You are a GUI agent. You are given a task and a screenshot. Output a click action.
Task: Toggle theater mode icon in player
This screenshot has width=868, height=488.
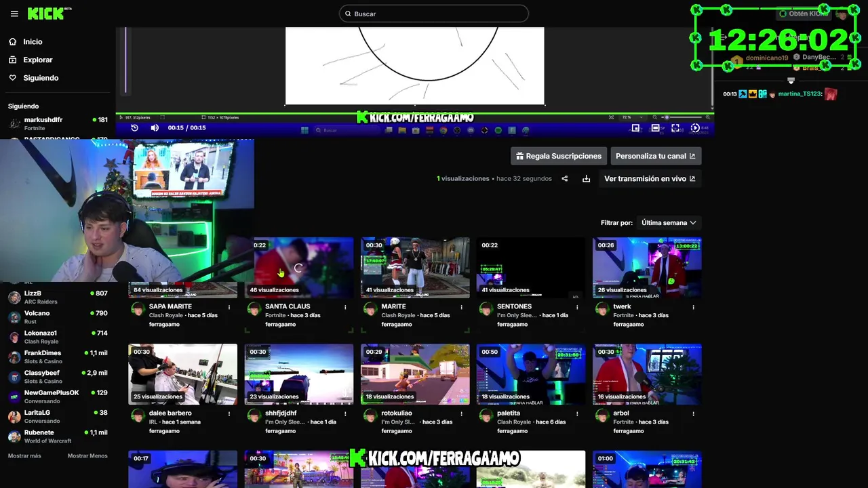point(655,127)
